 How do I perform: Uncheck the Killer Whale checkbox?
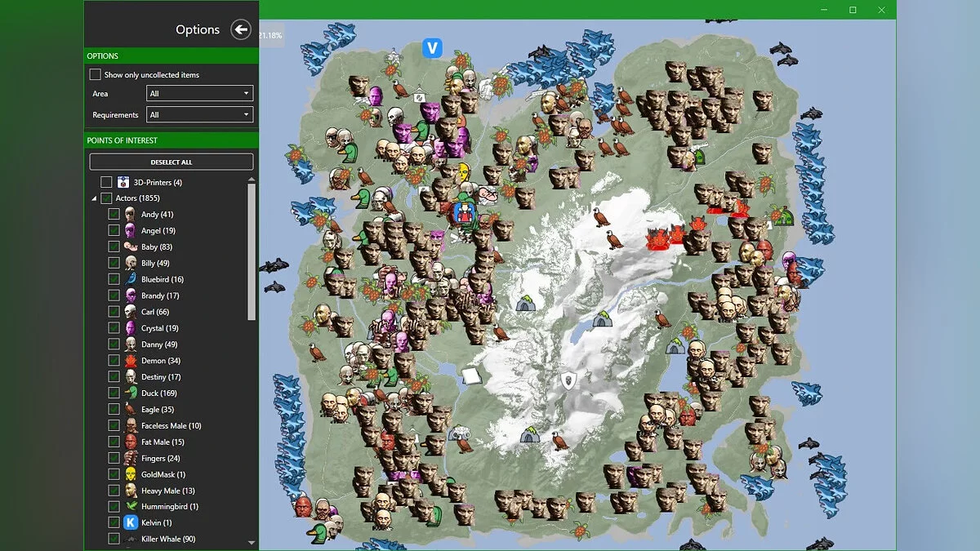pos(114,539)
